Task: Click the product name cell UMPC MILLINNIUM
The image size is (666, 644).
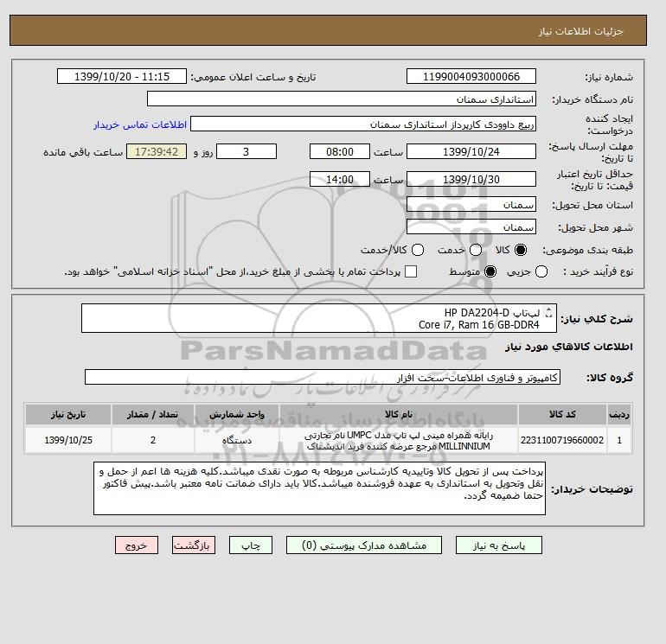Action: [x=399, y=440]
